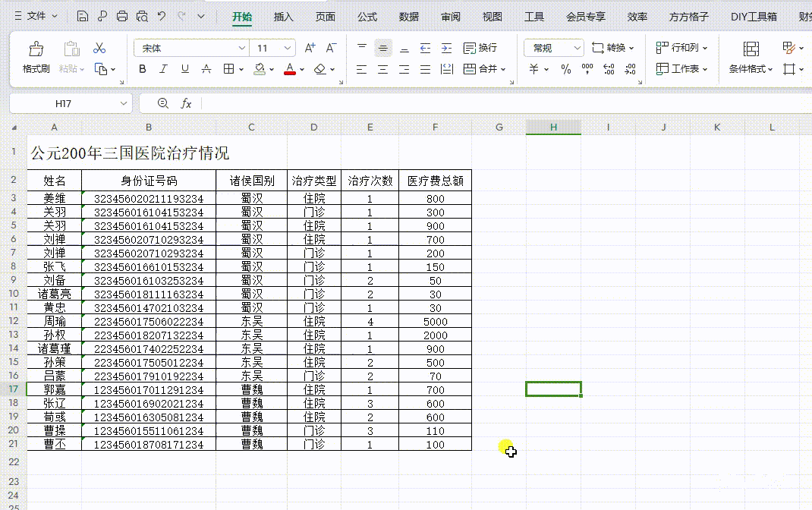Screen dimensions: 812x510
Task: Click the Fill color bucket icon
Action: [x=260, y=69]
